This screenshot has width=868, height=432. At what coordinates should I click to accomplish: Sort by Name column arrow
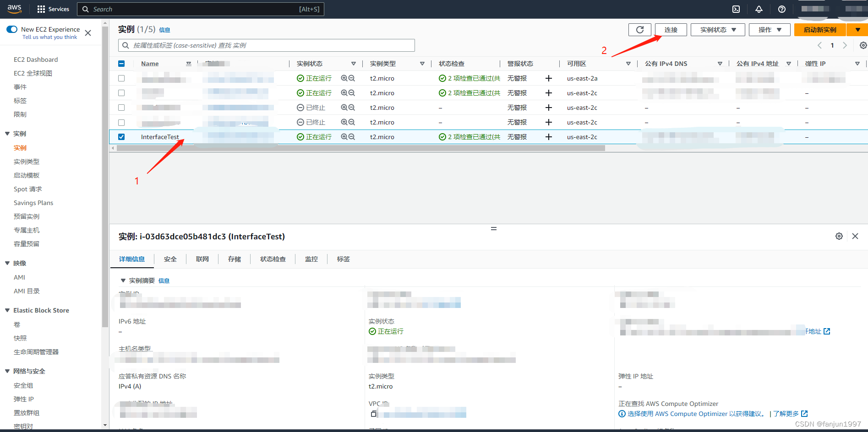[189, 64]
